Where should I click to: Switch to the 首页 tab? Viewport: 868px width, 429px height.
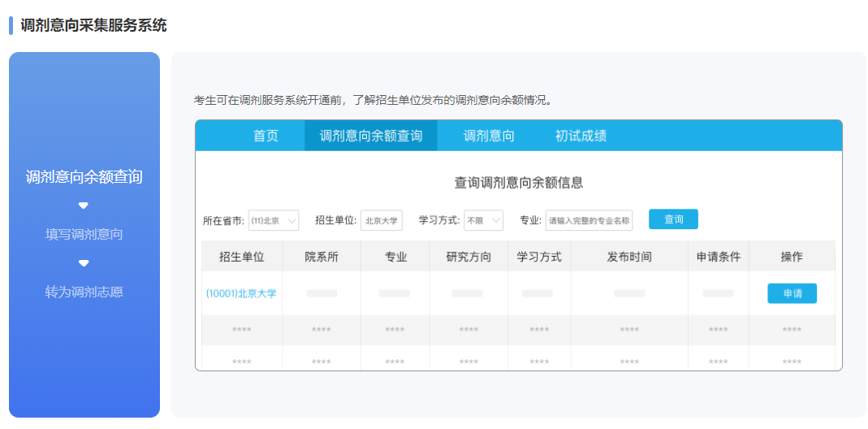pos(266,136)
